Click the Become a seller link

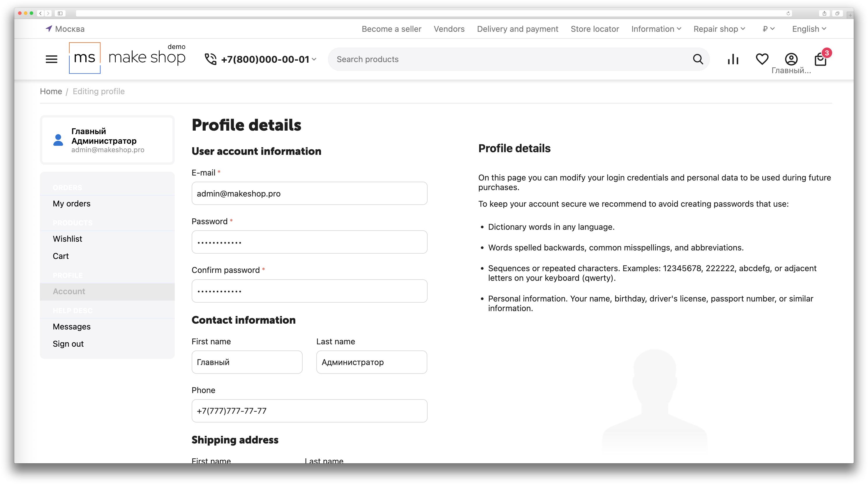click(x=391, y=29)
